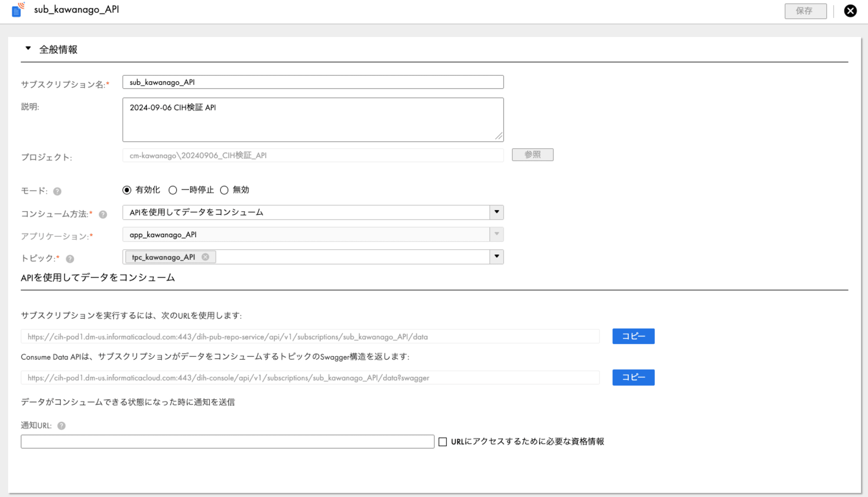Click the 'データがコンシュームできる状態になった時に通知を送信' text
This screenshot has height=497, width=868.
(x=128, y=402)
